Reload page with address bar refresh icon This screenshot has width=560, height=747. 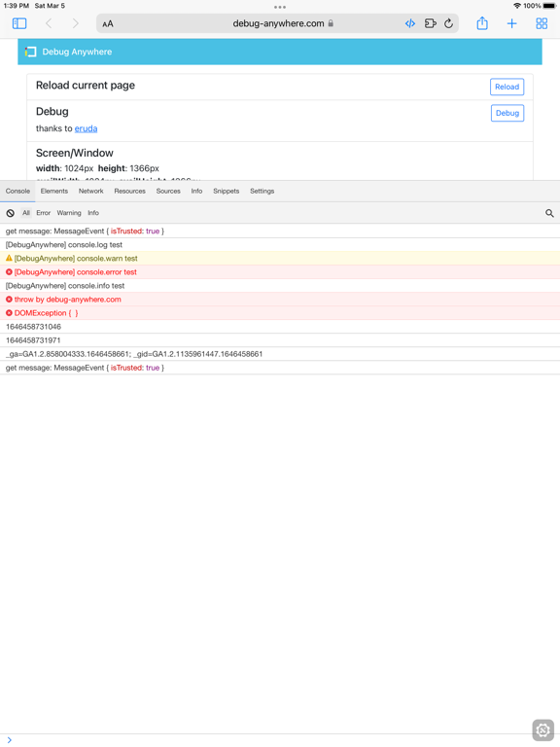tap(448, 23)
